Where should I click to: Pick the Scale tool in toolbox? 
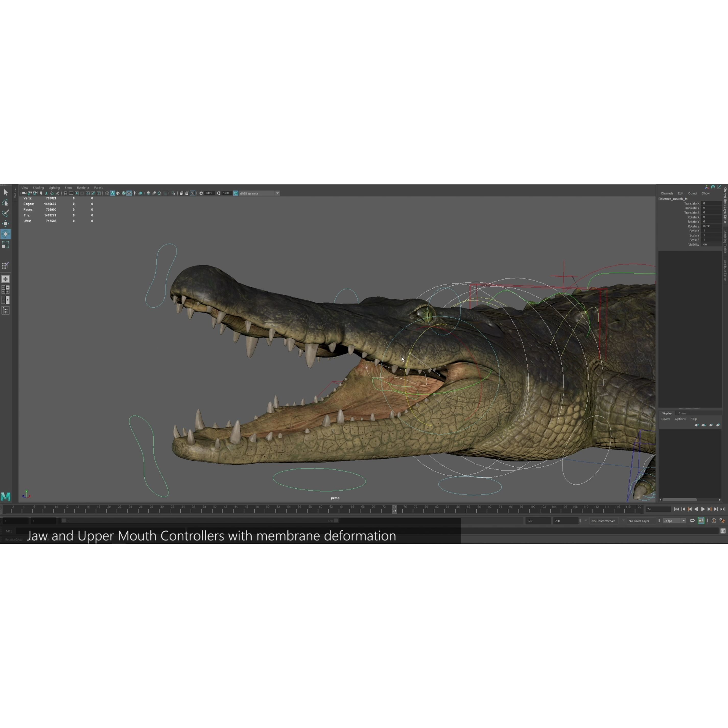point(6,245)
